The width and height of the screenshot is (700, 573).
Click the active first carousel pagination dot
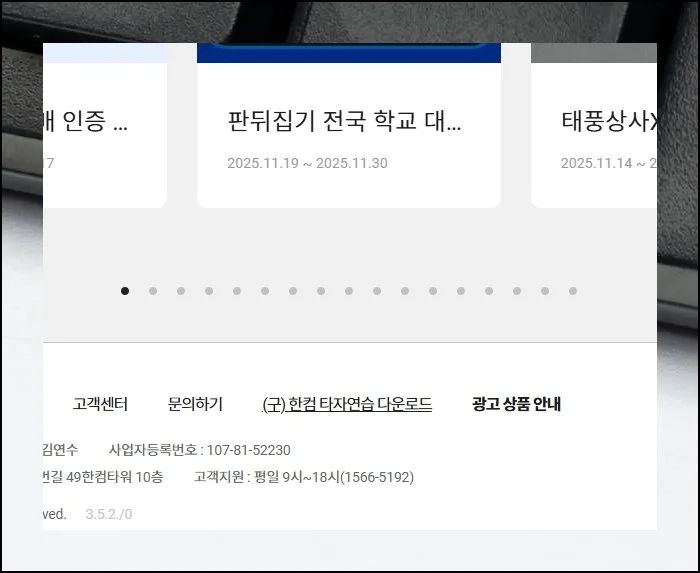(125, 291)
